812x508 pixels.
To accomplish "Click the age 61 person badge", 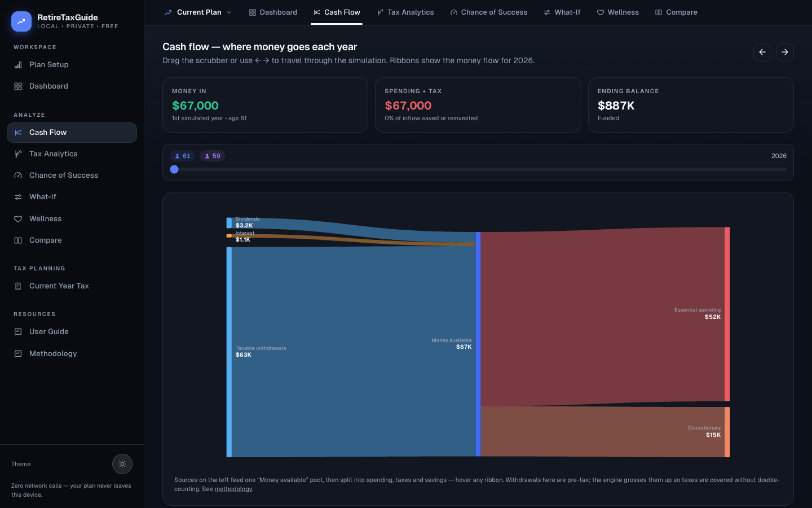I will point(183,156).
